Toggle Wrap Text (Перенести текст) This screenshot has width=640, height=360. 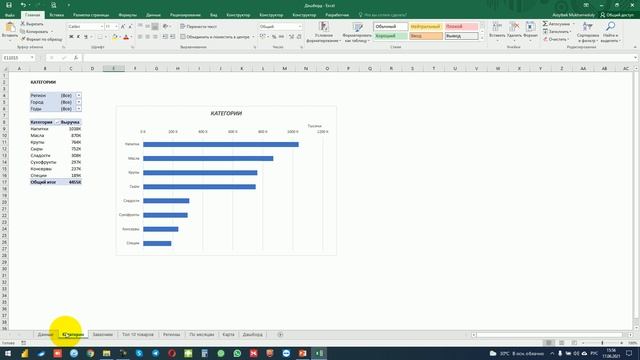[x=199, y=27]
